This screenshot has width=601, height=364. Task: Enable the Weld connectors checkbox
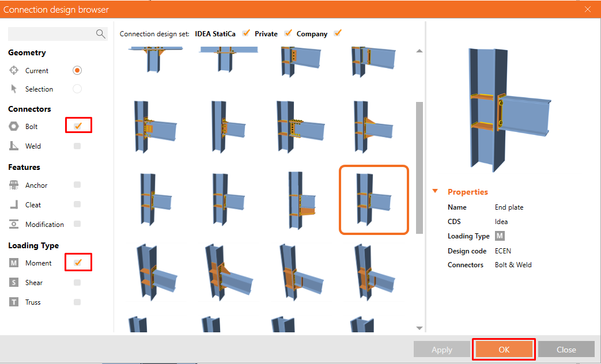coord(78,146)
